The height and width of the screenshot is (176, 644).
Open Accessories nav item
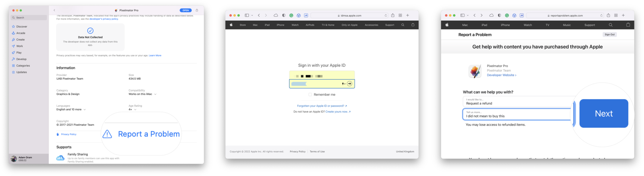(x=371, y=25)
